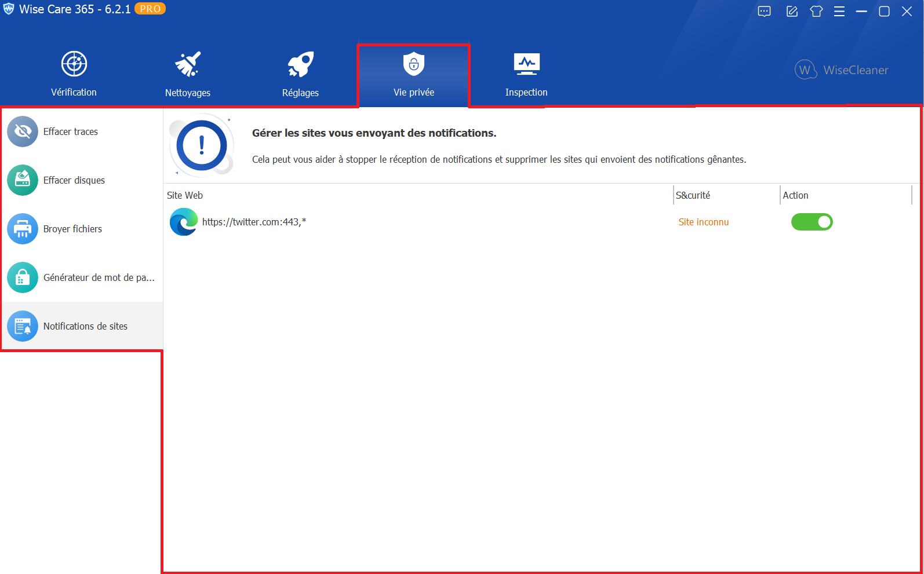Click the exclamation info icon

(202, 145)
